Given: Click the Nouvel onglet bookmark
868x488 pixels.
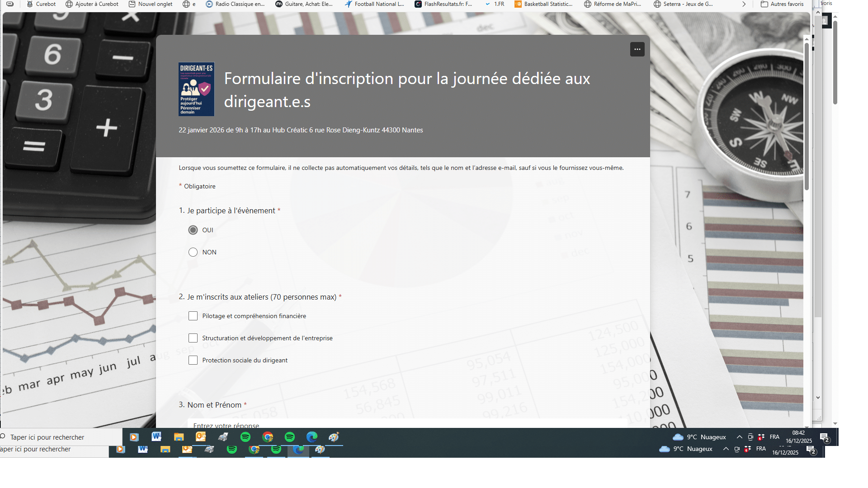Looking at the screenshot, I should point(151,4).
